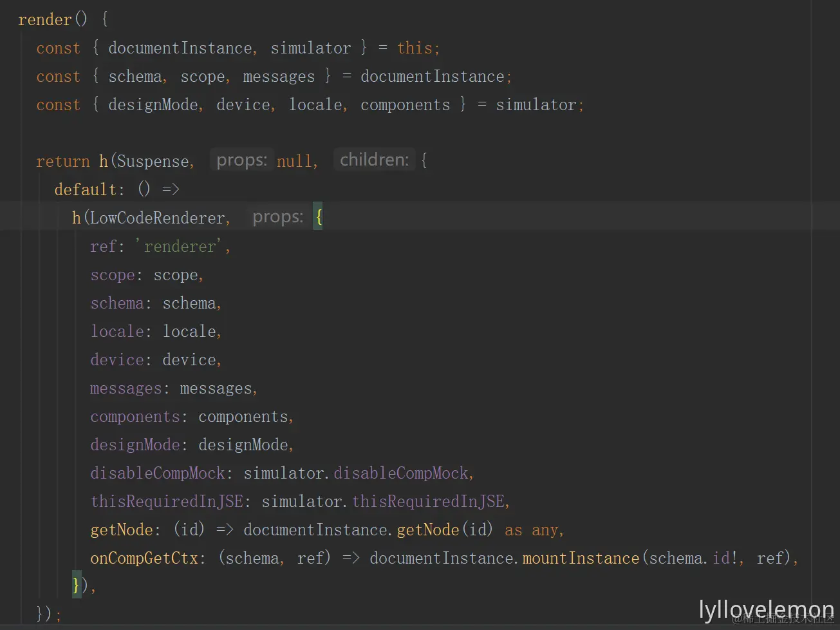Click the highlighted closing brace before the parenthesis
Viewport: 840px width, 630px height.
[x=77, y=585]
